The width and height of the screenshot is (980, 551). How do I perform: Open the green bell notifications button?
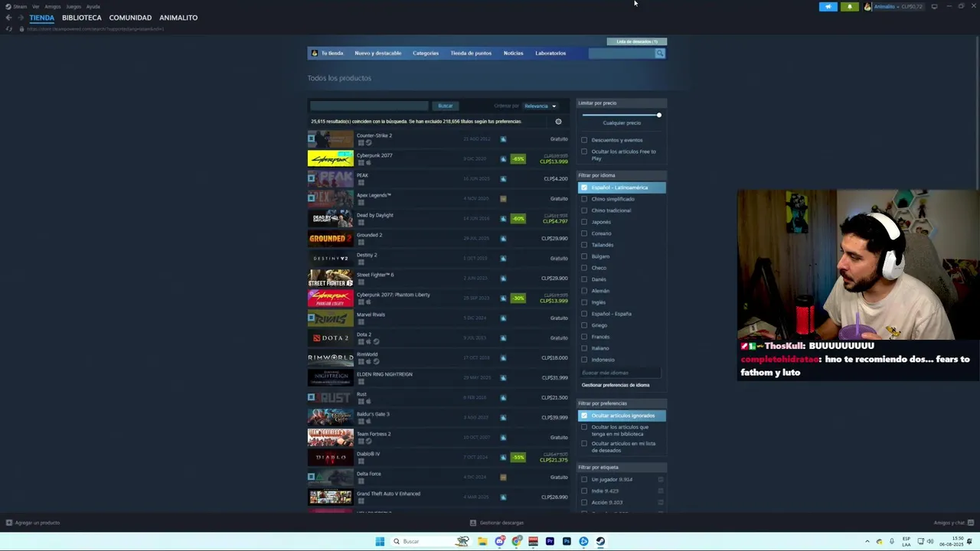point(850,7)
